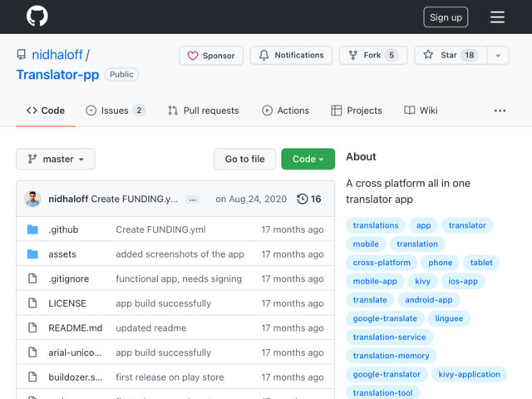This screenshot has height=399, width=532.
Task: Open the Notifications bell button
Action: (x=291, y=55)
